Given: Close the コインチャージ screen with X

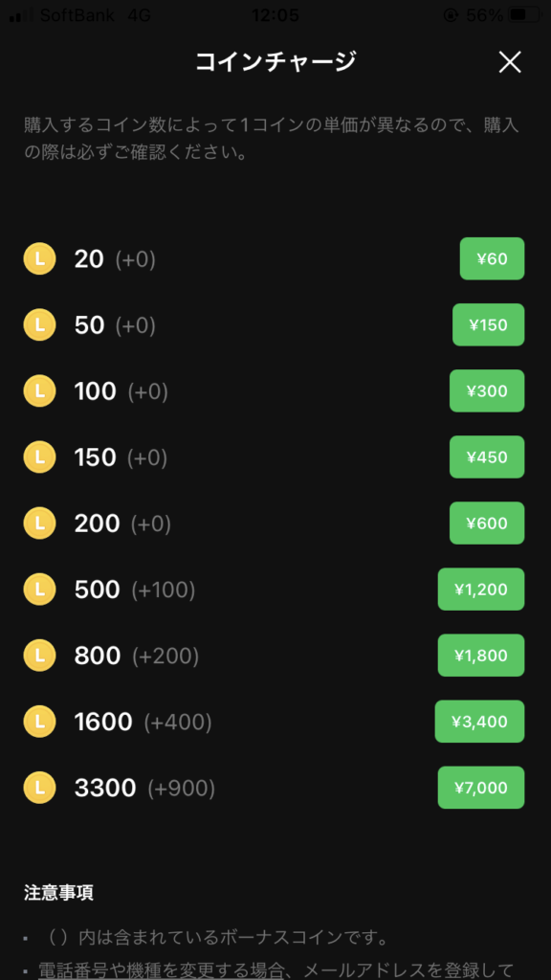Looking at the screenshot, I should pos(510,62).
